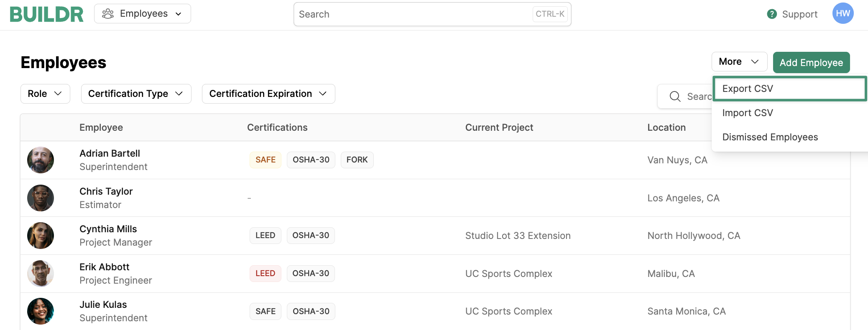This screenshot has width=868, height=330.
Task: Open the Employees navigation dropdown
Action: point(143,14)
